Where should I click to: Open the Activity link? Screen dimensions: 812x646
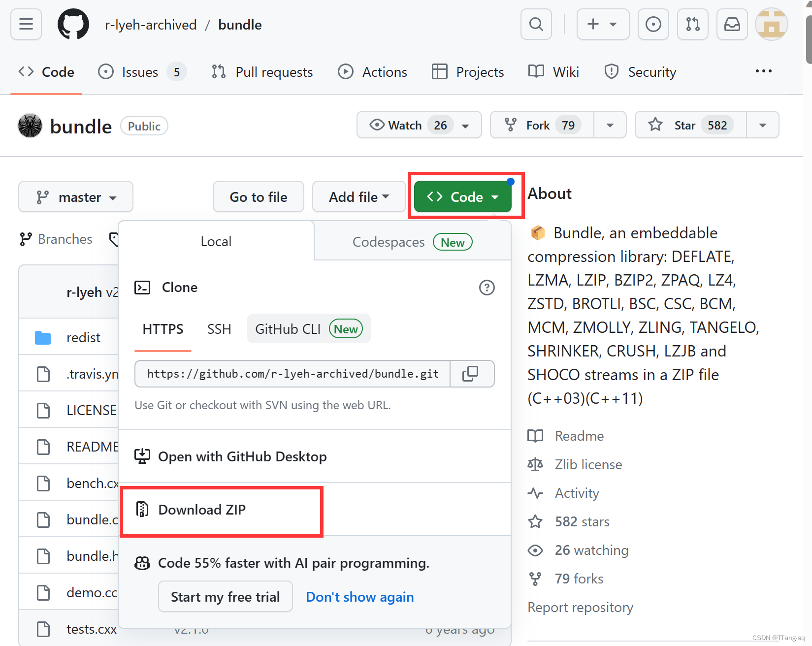tap(563, 493)
